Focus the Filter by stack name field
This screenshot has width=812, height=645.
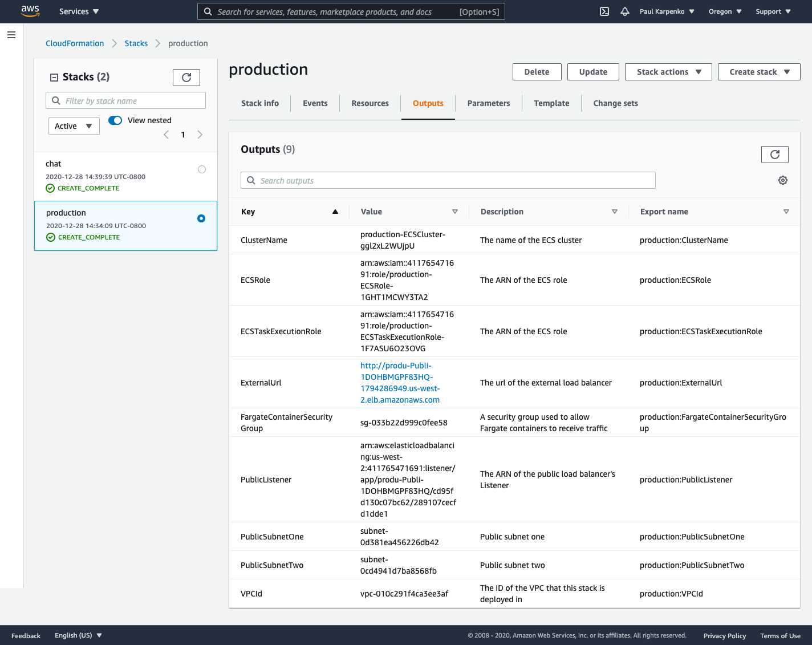pyautogui.click(x=125, y=100)
